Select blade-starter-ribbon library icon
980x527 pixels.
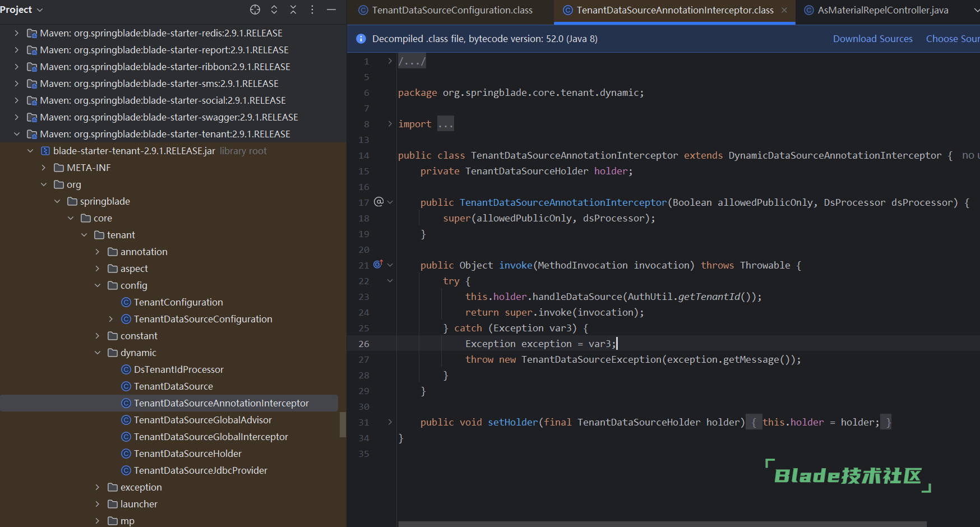click(32, 67)
